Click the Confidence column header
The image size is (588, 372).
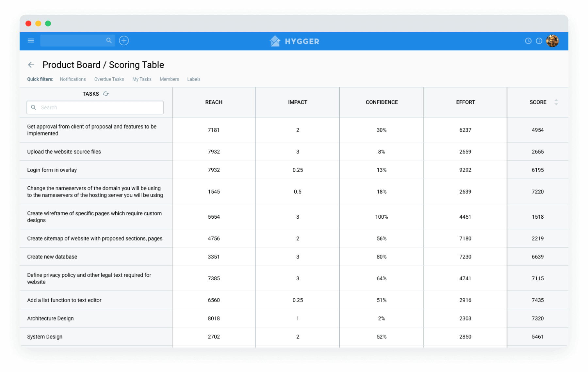(x=382, y=102)
